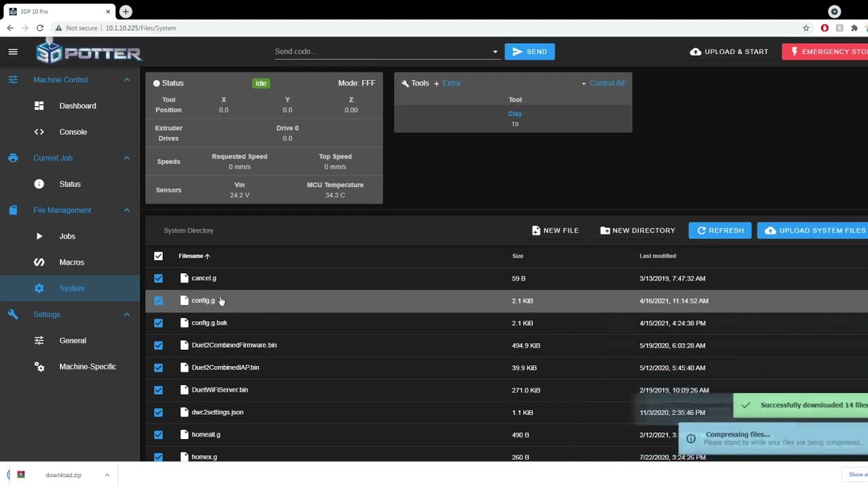
Task: Click the Clay tool link
Action: (515, 114)
